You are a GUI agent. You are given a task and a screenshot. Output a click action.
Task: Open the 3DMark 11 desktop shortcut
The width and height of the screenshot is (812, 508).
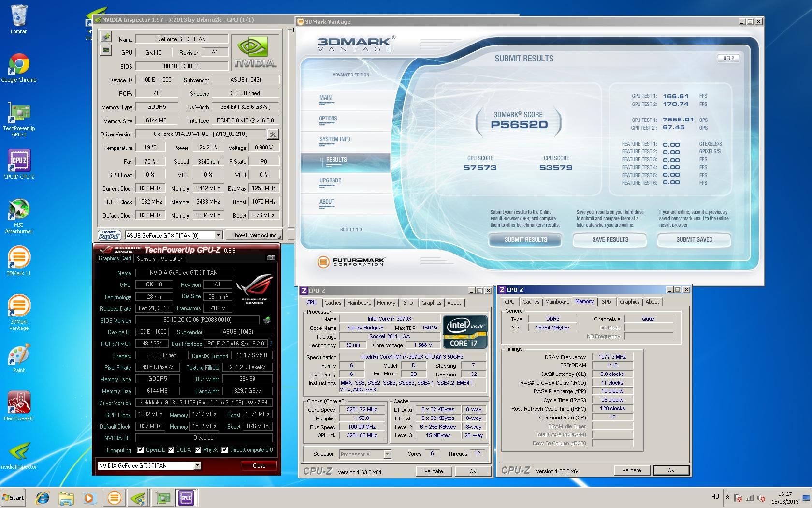[19, 261]
